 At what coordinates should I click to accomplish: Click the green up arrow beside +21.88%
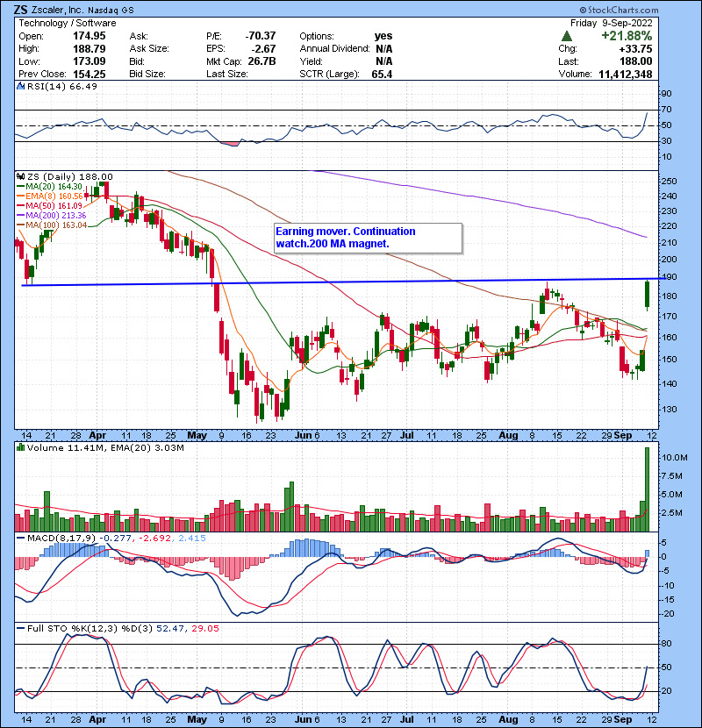(569, 36)
